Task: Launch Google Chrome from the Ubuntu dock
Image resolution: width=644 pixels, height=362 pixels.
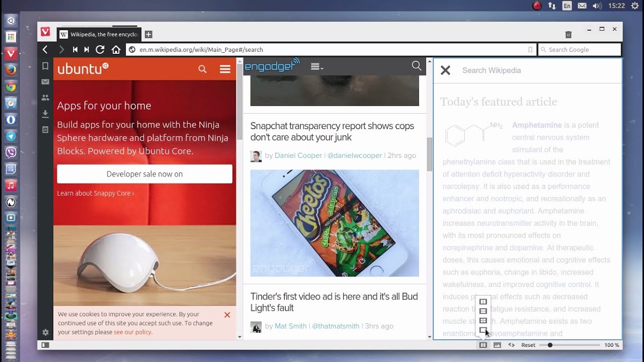Action: click(x=11, y=86)
